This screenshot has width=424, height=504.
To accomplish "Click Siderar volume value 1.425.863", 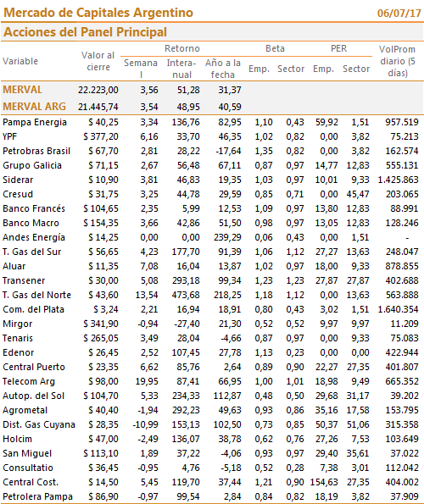I will tap(399, 180).
